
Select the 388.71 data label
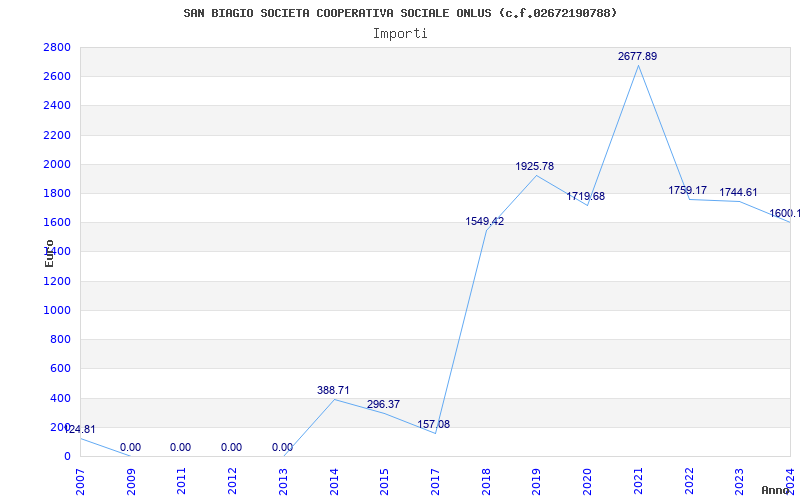tap(333, 390)
